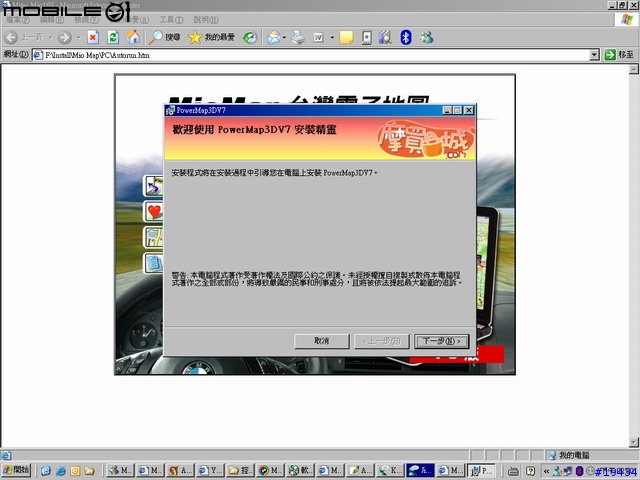Viewport: 640px width, 480px height.
Task: Click the Print icon
Action: pos(298,38)
